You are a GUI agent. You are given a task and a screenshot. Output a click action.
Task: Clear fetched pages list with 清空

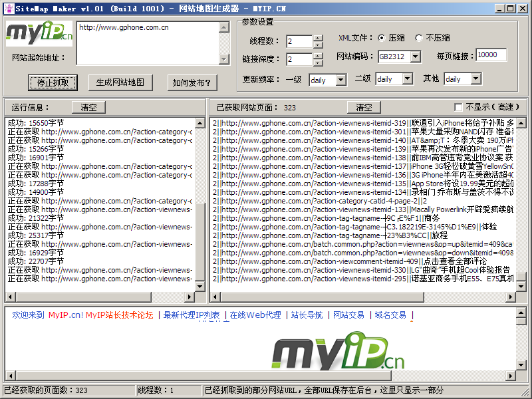pyautogui.click(x=364, y=108)
